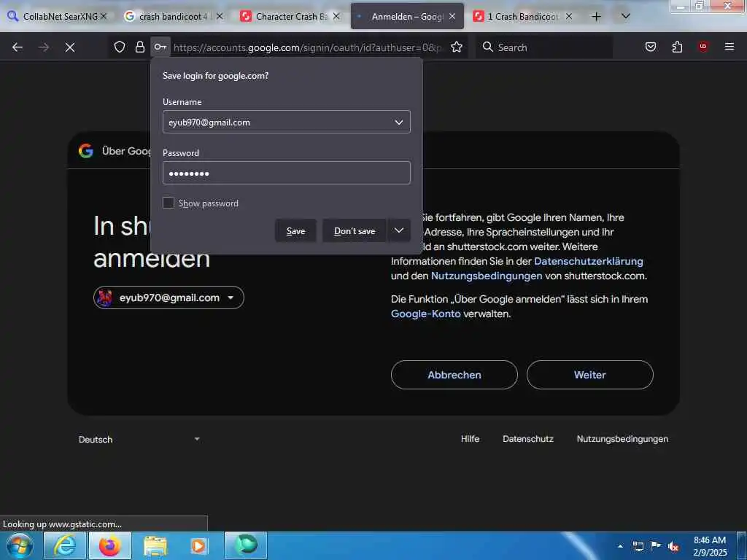Viewport: 747px width, 560px height.
Task: Open the Hilfe footer link
Action: (470, 438)
